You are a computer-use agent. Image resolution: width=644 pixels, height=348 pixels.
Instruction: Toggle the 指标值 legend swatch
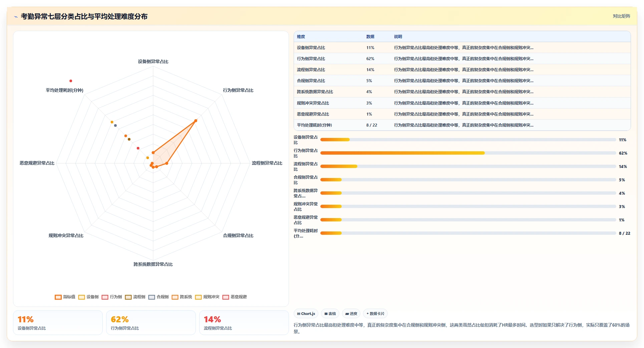[58, 297]
